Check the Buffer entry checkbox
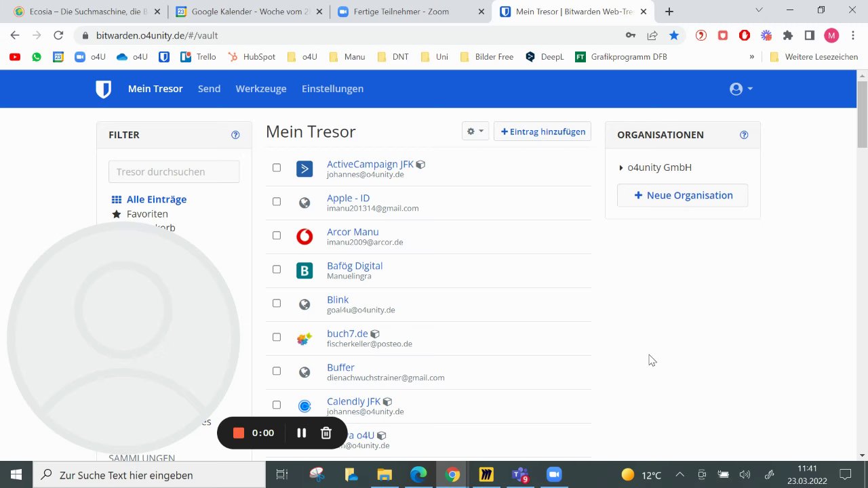The width and height of the screenshot is (868, 488). pos(277,371)
